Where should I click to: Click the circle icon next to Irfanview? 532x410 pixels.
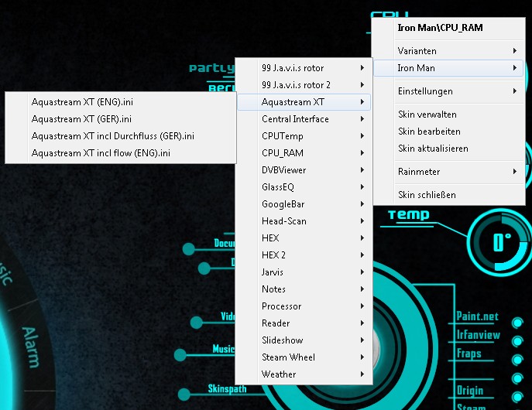pos(517,341)
